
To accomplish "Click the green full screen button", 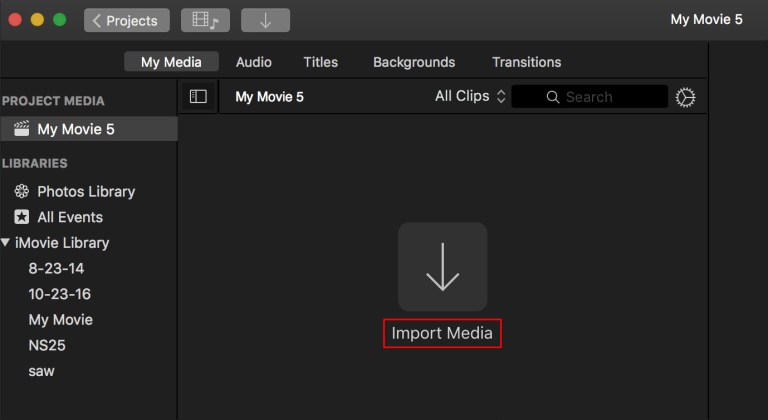I will point(60,20).
